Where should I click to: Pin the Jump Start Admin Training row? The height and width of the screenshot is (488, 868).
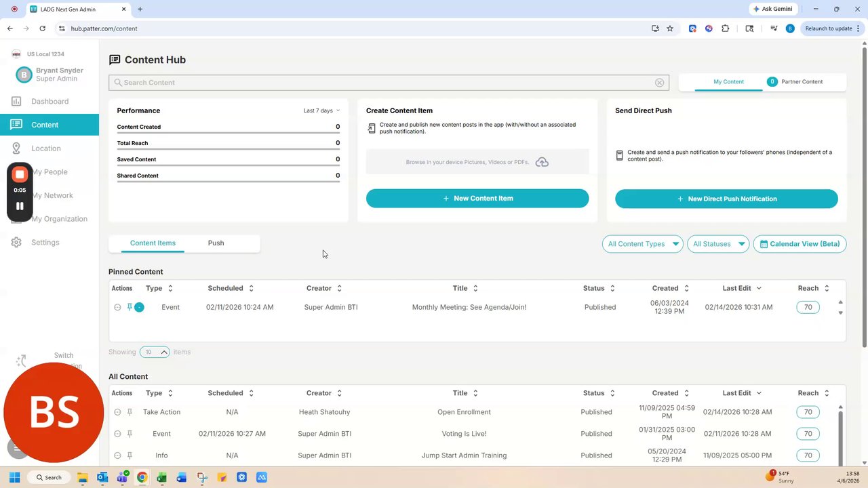click(129, 455)
